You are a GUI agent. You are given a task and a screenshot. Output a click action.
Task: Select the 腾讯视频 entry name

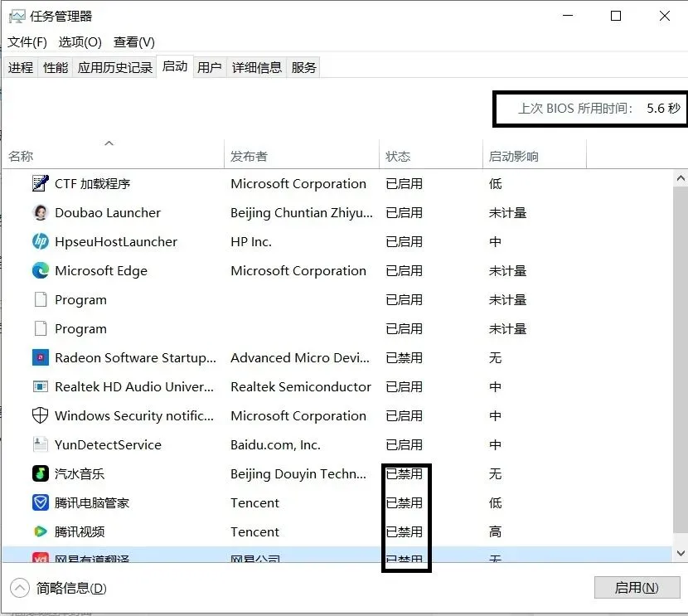pyautogui.click(x=80, y=531)
